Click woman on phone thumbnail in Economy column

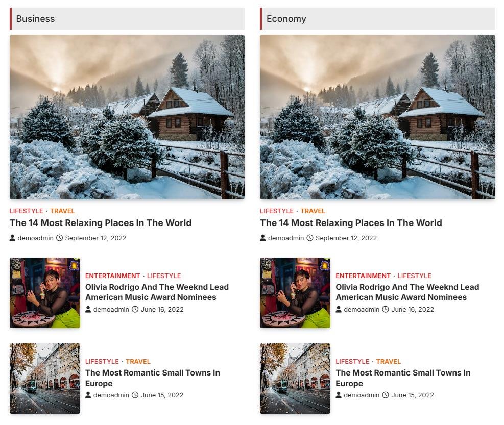(295, 293)
